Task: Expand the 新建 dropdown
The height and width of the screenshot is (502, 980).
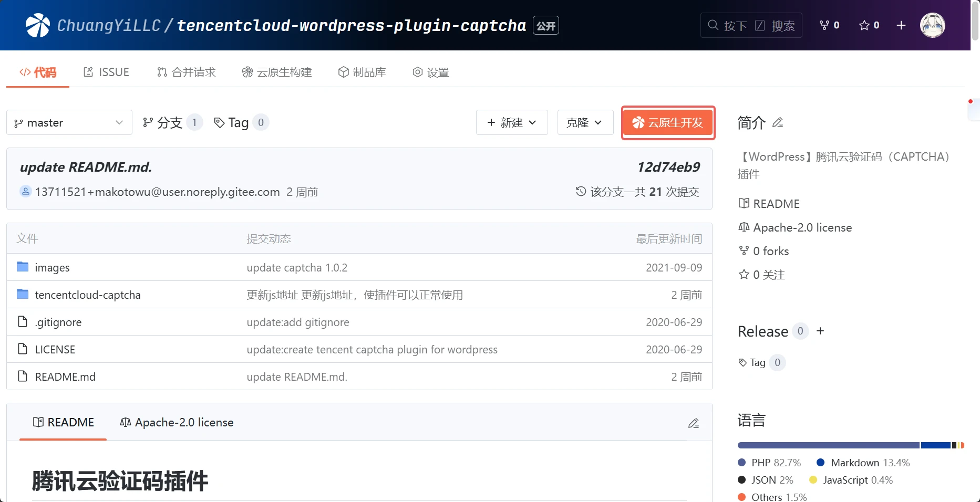Action: pos(512,122)
